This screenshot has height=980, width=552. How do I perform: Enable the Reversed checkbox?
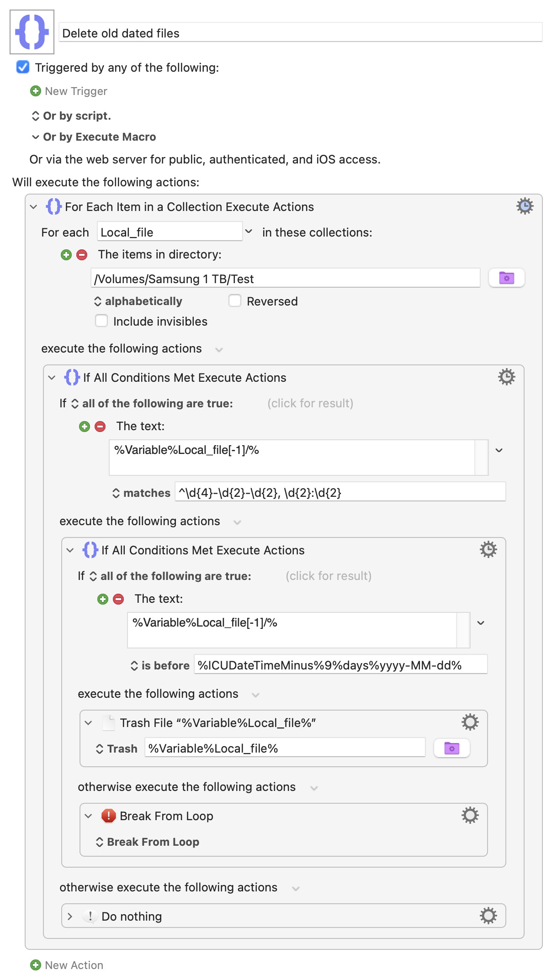click(235, 301)
